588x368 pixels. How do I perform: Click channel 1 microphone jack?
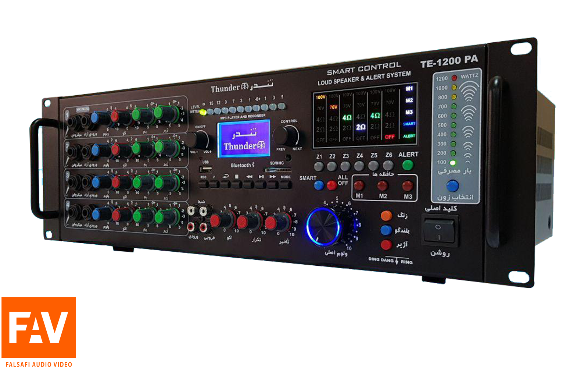pyautogui.click(x=73, y=121)
